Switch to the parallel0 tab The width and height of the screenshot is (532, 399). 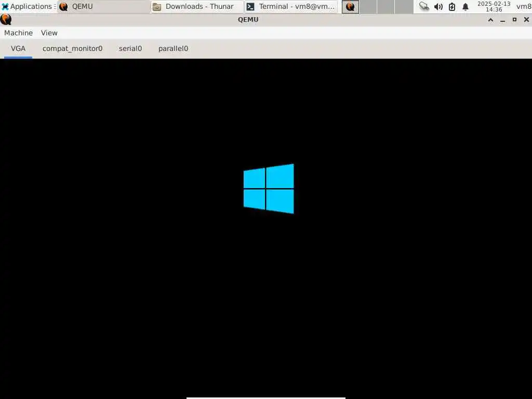point(173,48)
